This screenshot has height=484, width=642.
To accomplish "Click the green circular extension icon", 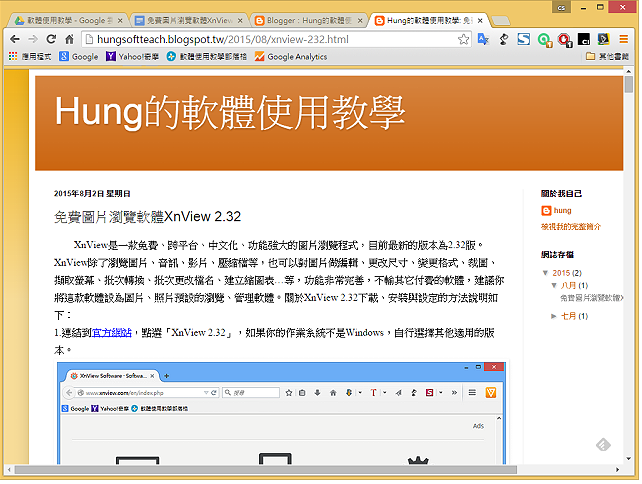I will (x=544, y=40).
